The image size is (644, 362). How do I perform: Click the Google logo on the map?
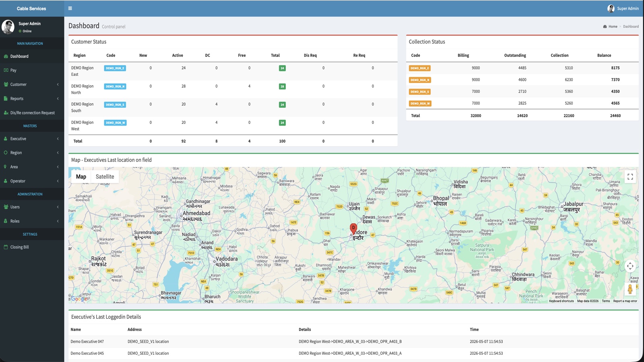pos(79,299)
